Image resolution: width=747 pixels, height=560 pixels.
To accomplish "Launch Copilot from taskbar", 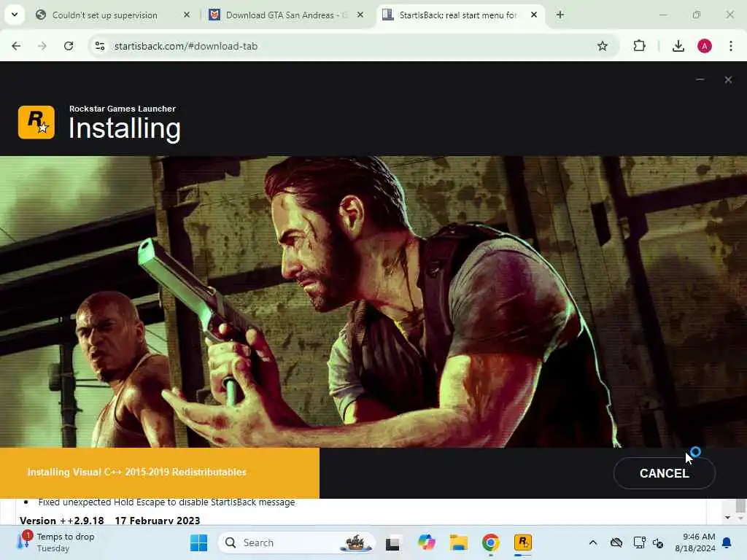I will coord(426,542).
